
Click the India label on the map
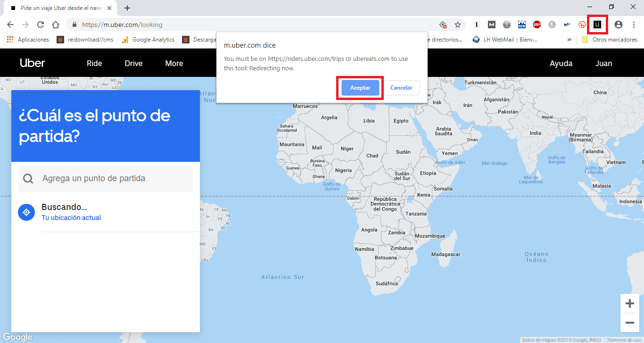click(x=536, y=133)
